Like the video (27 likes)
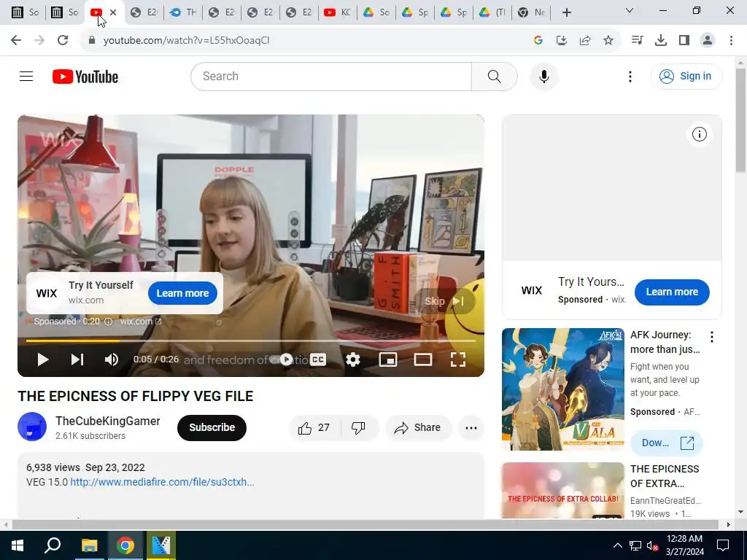 314,427
